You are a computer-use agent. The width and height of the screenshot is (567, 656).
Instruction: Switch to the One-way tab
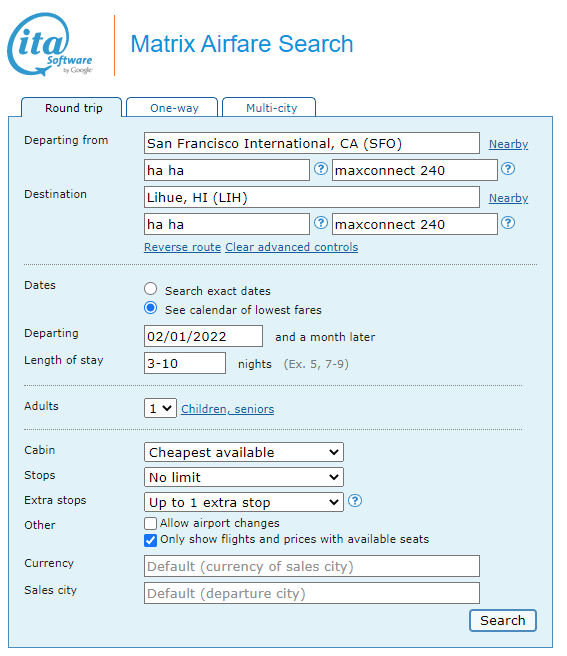pos(172,108)
